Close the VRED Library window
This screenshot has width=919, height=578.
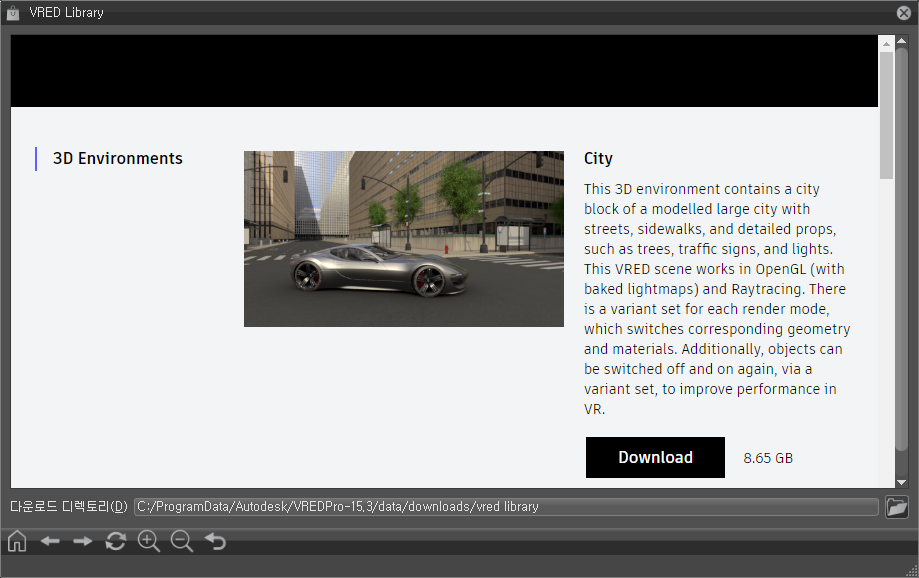pos(904,12)
